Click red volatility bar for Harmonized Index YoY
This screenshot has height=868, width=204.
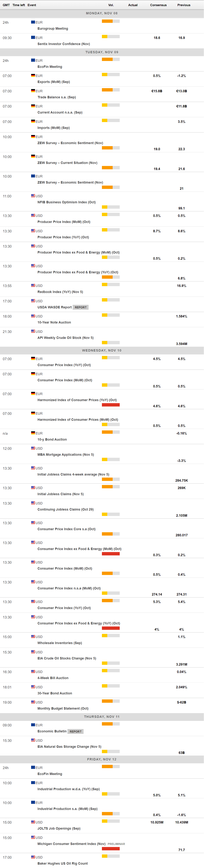point(111,405)
